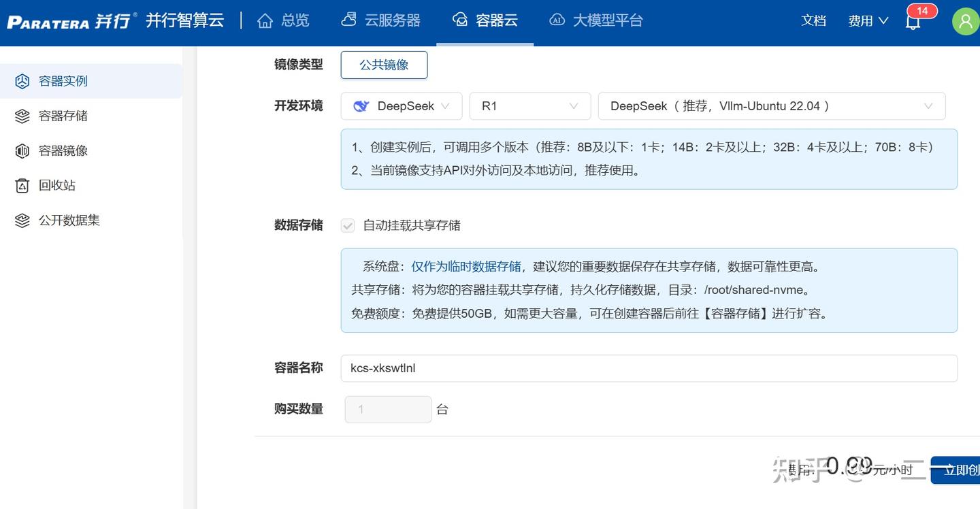Select 回收站 in the sidebar

(91, 185)
